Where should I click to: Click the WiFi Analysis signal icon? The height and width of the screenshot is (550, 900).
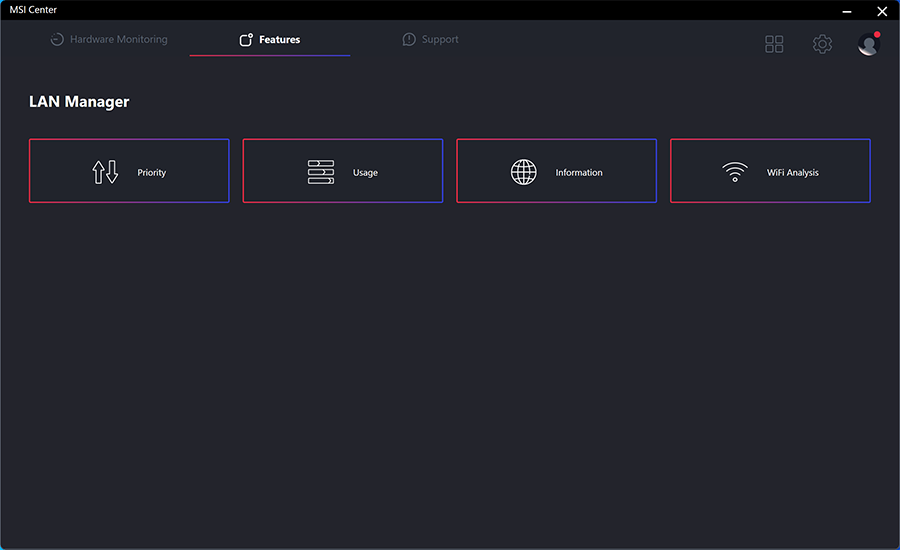click(x=735, y=172)
